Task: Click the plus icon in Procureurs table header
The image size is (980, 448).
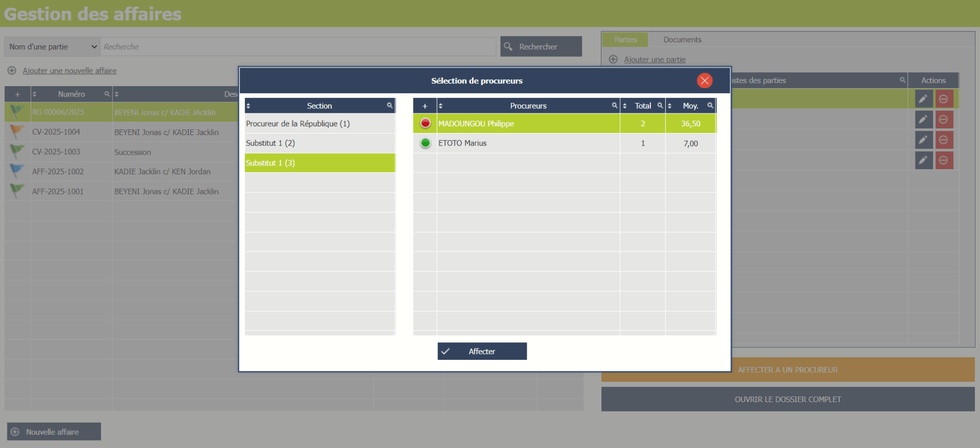Action: pyautogui.click(x=424, y=106)
